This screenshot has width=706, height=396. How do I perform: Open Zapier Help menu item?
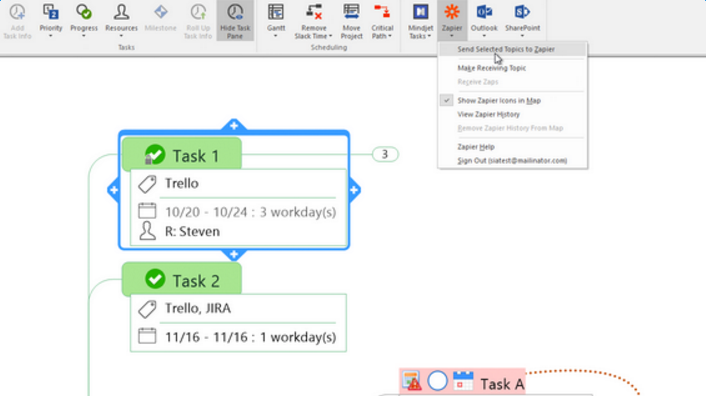coord(512,147)
